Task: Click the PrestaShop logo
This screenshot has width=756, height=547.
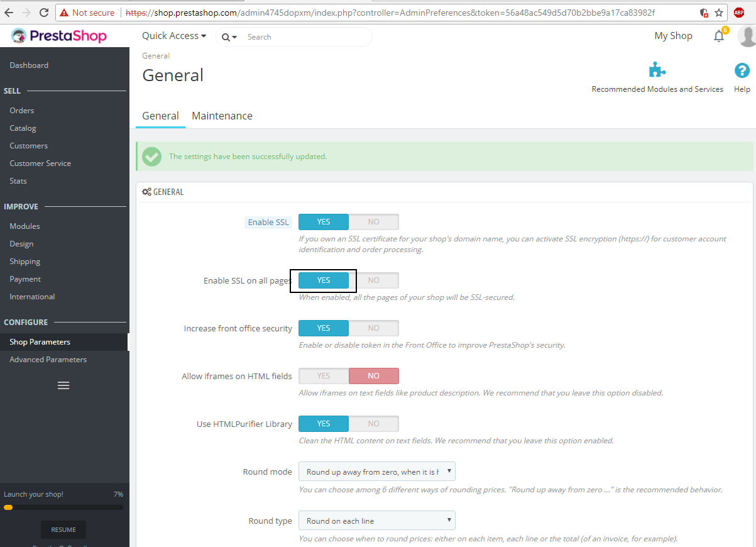Action: pyautogui.click(x=59, y=36)
